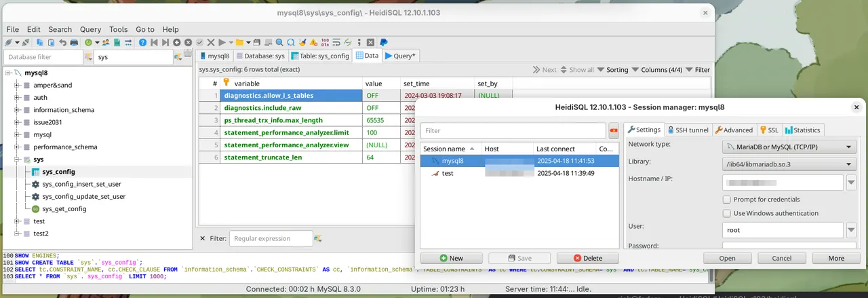
Task: Switch to the Table: sys_config tab
Action: [320, 56]
